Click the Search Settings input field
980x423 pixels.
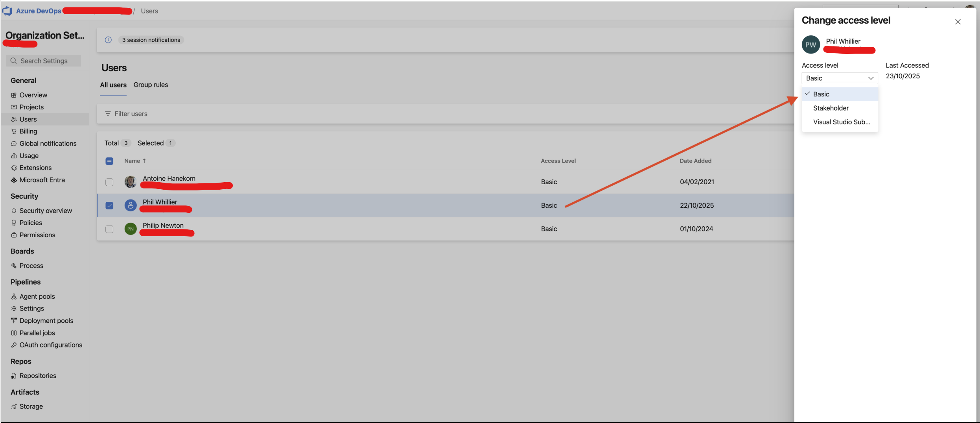43,61
